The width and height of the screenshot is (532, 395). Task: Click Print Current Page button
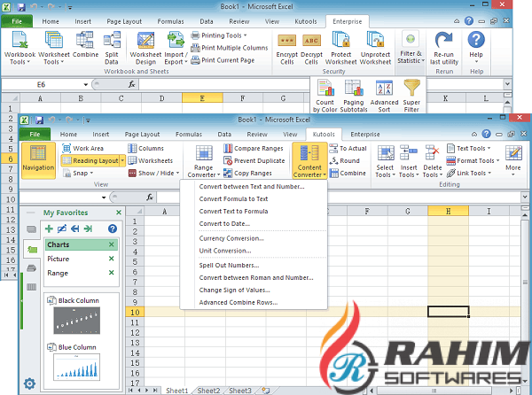pyautogui.click(x=223, y=60)
